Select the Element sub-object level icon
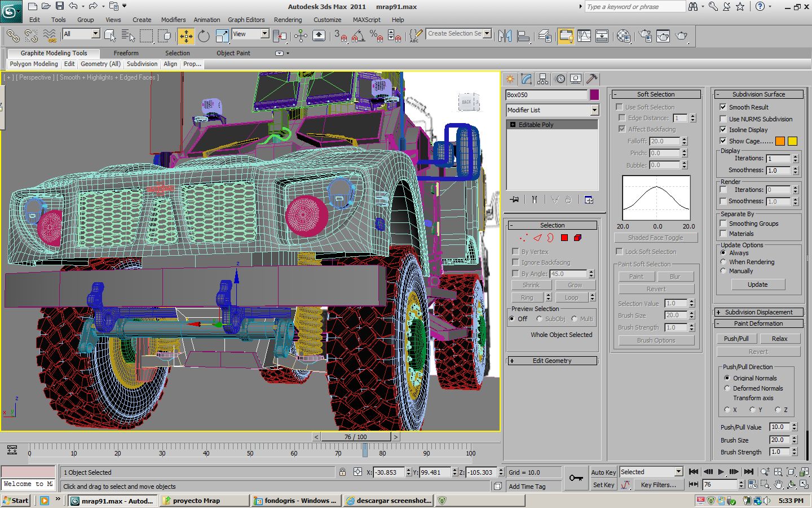Screen dimensions: 812x508 tap(577, 238)
